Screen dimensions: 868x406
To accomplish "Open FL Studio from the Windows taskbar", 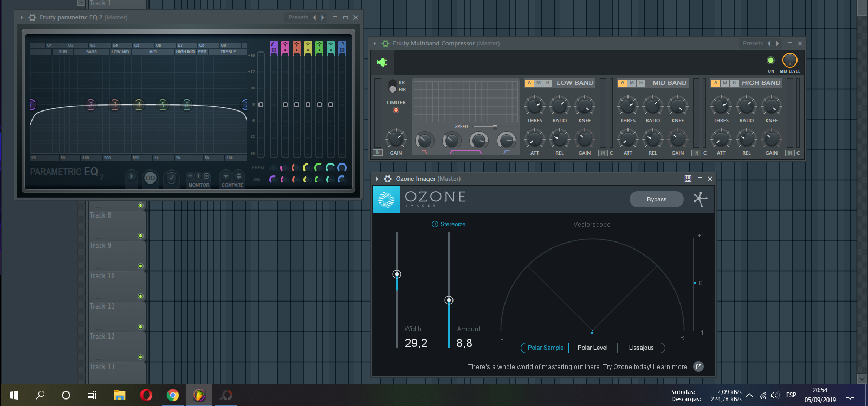I will point(199,395).
